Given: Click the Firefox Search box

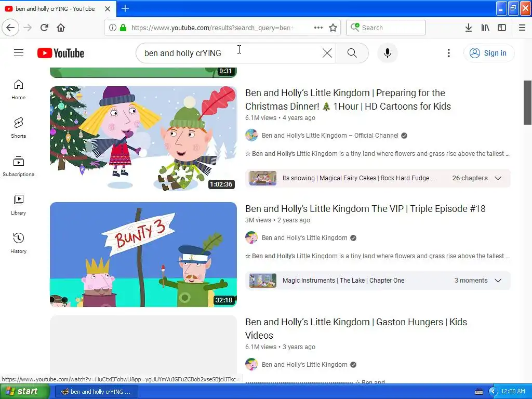Looking at the screenshot, I should 386,28.
